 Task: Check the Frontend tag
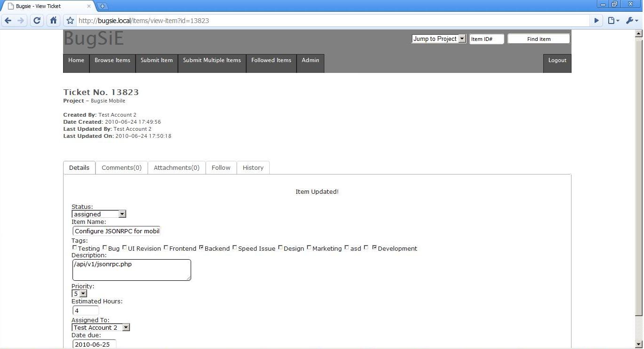pyautogui.click(x=166, y=248)
